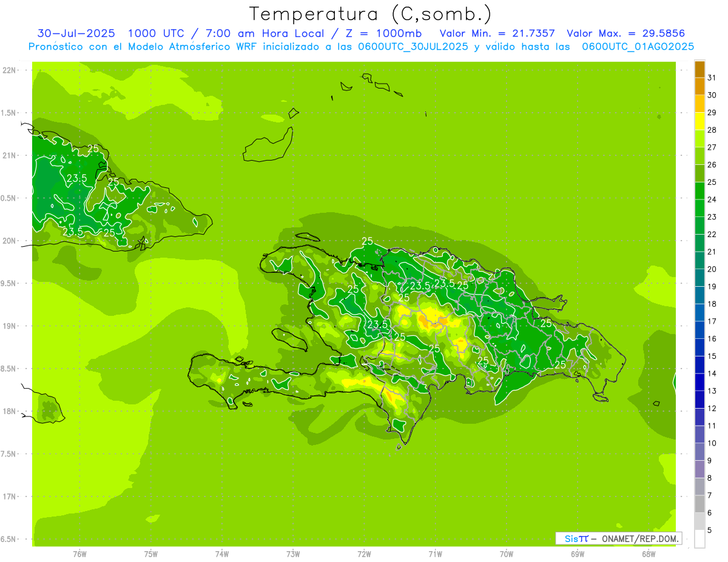Click the lime swatch between 27 and 28
The height and width of the screenshot is (562, 728).
(x=699, y=139)
